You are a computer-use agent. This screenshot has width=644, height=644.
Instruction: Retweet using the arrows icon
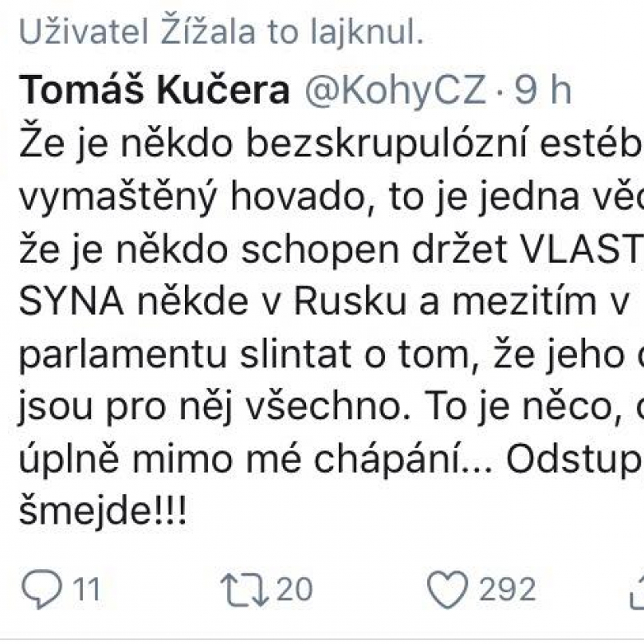(x=245, y=590)
